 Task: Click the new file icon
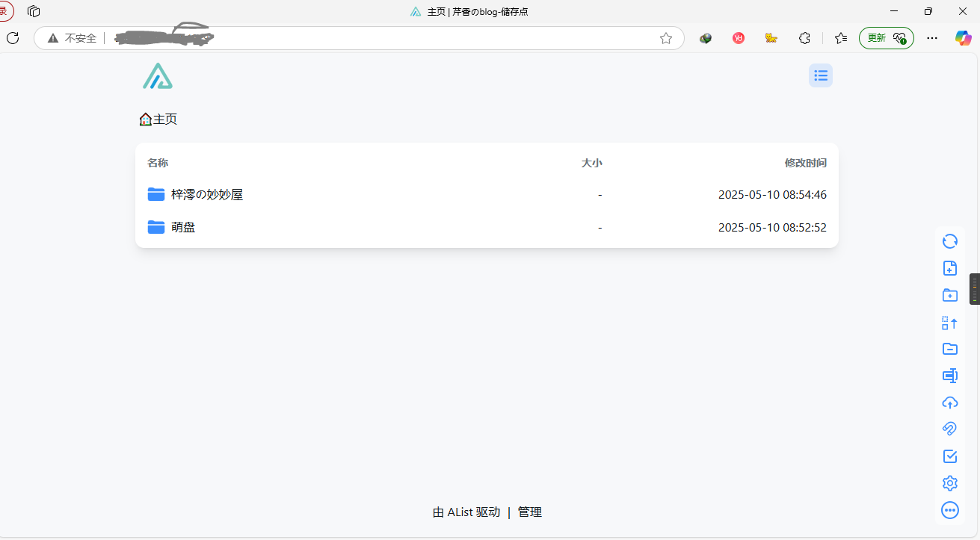(949, 269)
